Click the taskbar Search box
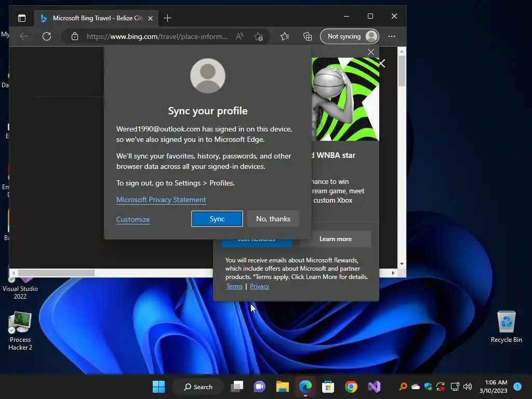Viewport: 532px width, 399px height. coord(198,387)
